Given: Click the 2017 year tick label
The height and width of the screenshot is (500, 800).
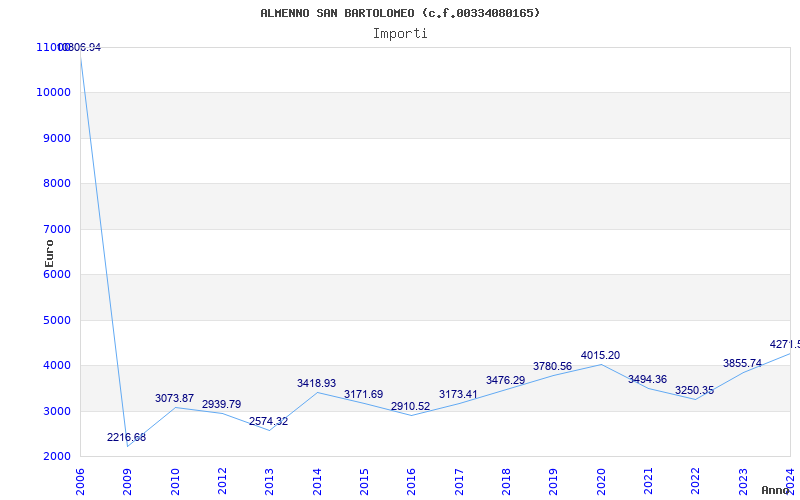Looking at the screenshot, I should coord(459,482).
